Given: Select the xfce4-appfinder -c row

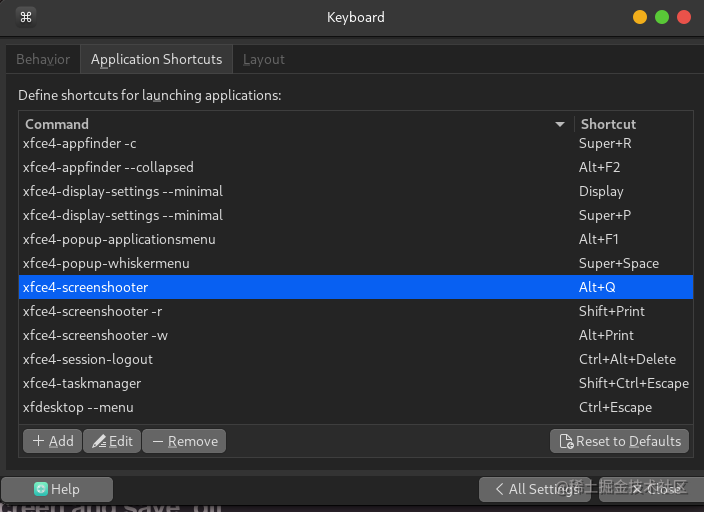Looking at the screenshot, I should 356,144.
